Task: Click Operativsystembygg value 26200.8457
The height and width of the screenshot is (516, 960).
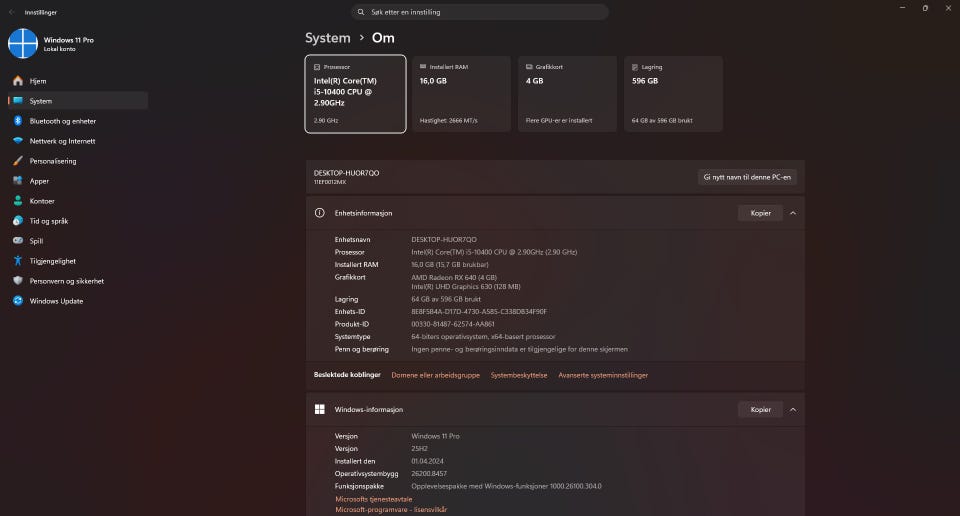Action: tap(429, 474)
